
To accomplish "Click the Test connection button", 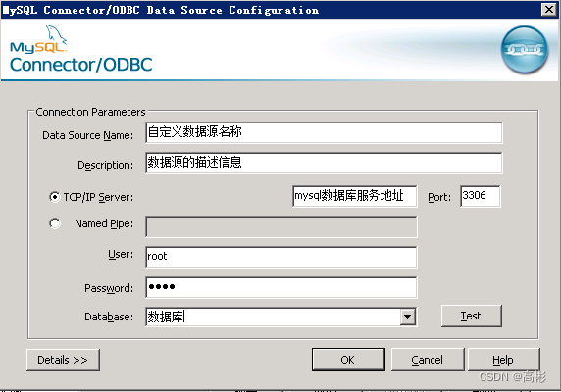I will 471,316.
